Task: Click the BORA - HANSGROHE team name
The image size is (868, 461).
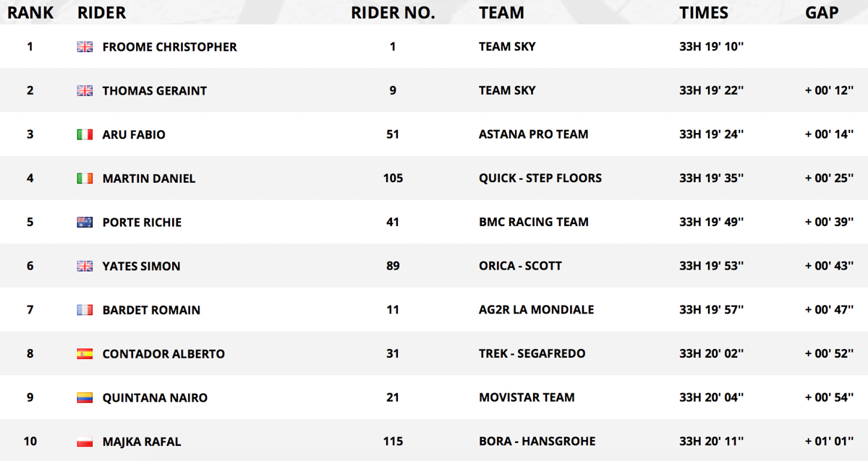Action: 537,441
